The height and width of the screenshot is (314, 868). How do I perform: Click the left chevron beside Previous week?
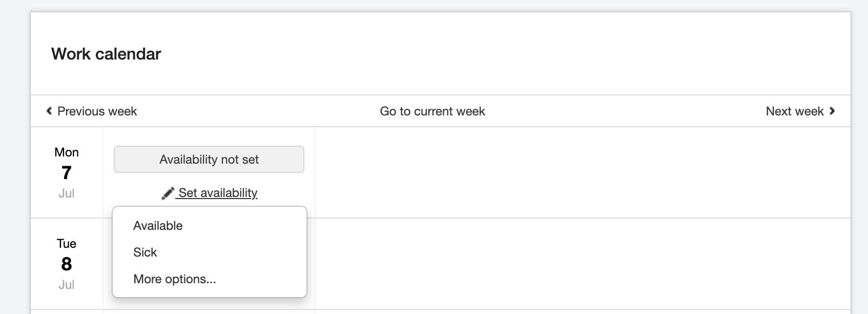click(x=49, y=111)
